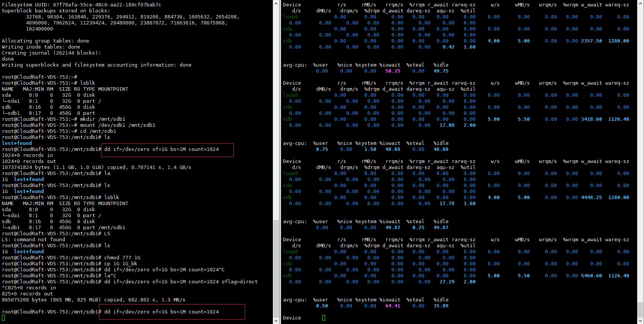
Task: Click the Filesystem UUID line
Action: coord(82,5)
